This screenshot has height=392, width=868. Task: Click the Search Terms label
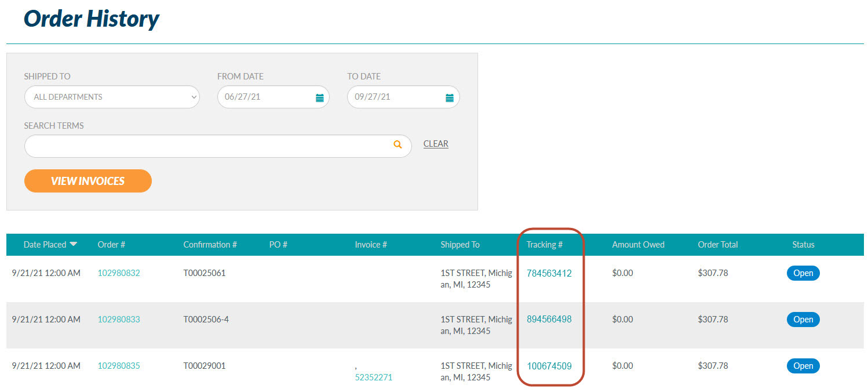[x=54, y=126]
